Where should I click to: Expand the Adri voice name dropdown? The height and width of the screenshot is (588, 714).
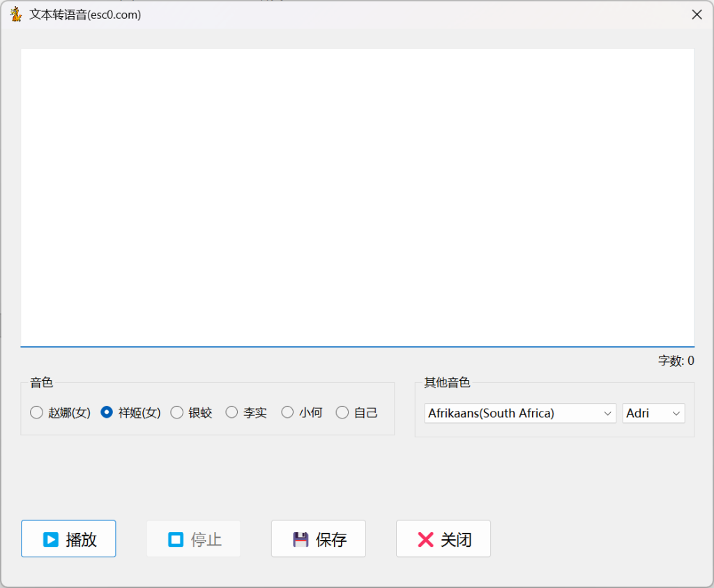click(x=653, y=414)
